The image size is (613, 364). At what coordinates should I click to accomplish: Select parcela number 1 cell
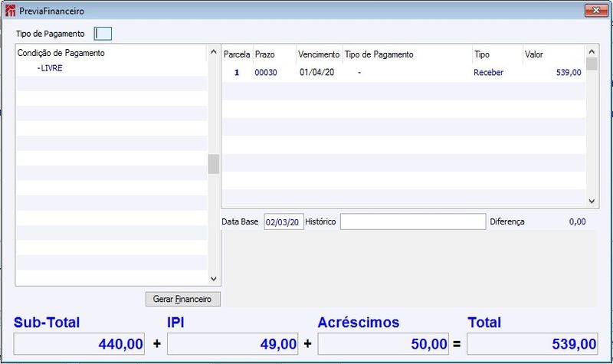[237, 72]
